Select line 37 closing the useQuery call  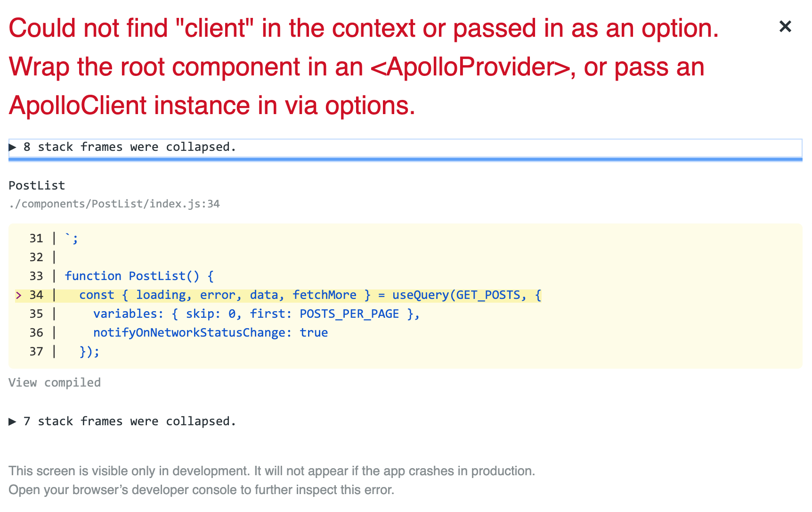click(89, 351)
